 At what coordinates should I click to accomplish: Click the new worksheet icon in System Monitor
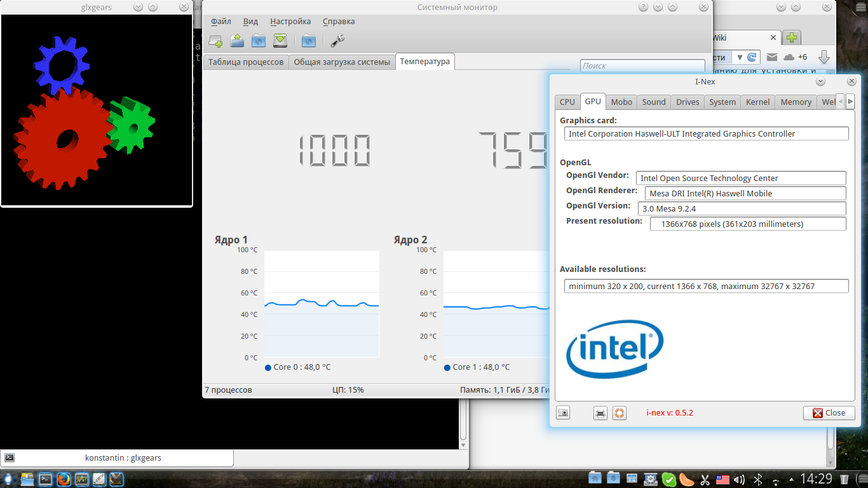pyautogui.click(x=215, y=41)
